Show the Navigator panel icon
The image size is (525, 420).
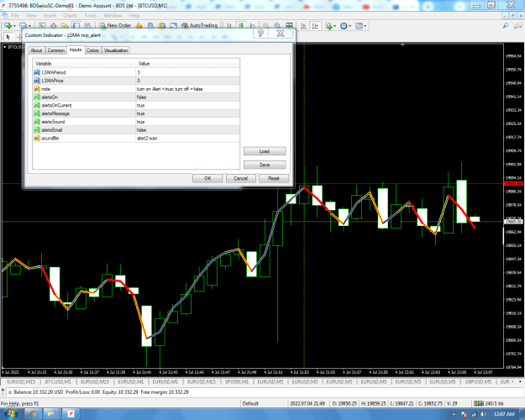[65, 25]
